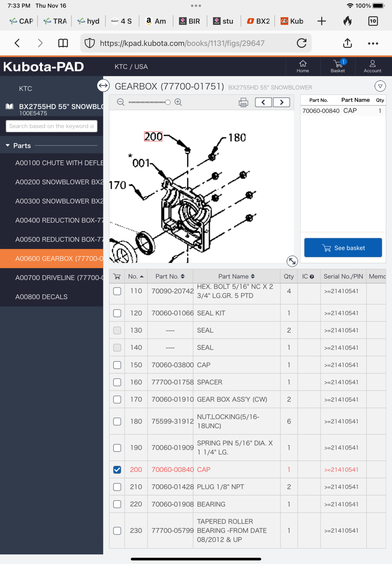Image resolution: width=392 pixels, height=564 pixels.
Task: Check the box for SEAL KIT
Action: click(x=117, y=313)
